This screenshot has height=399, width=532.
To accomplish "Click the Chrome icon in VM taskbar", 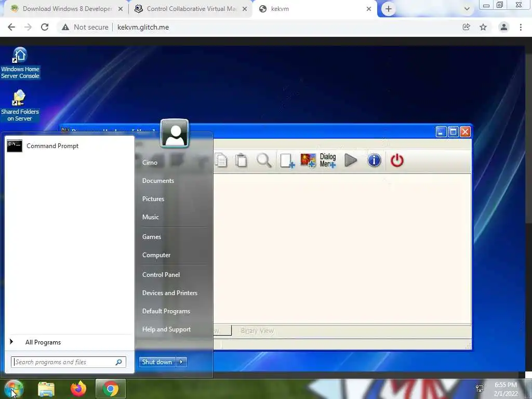I will point(111,389).
